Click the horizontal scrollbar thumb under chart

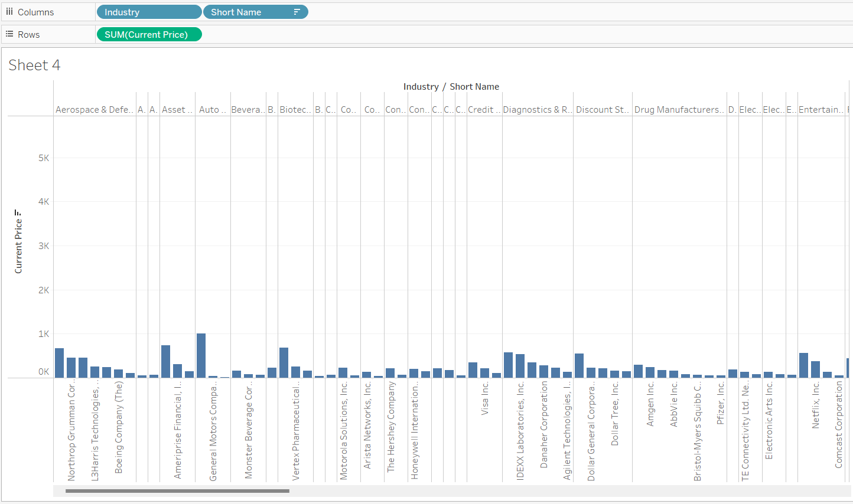point(177,490)
